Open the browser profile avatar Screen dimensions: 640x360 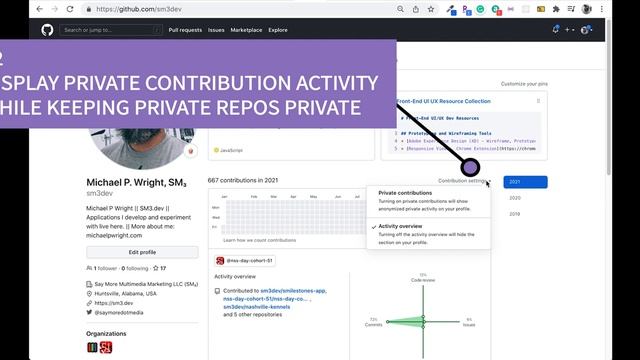(587, 9)
